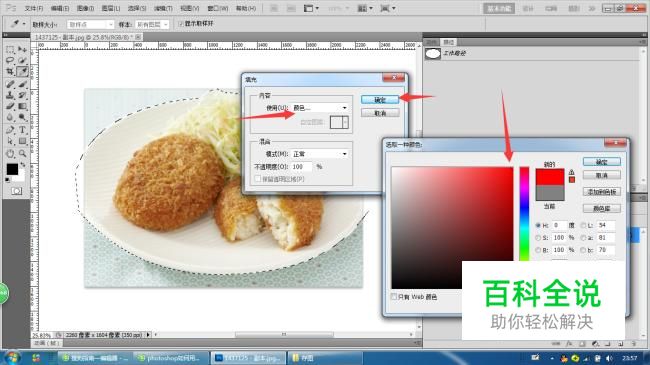This screenshot has height=365, width=650.
Task: Click the black foreground color swatch
Action: tap(12, 169)
